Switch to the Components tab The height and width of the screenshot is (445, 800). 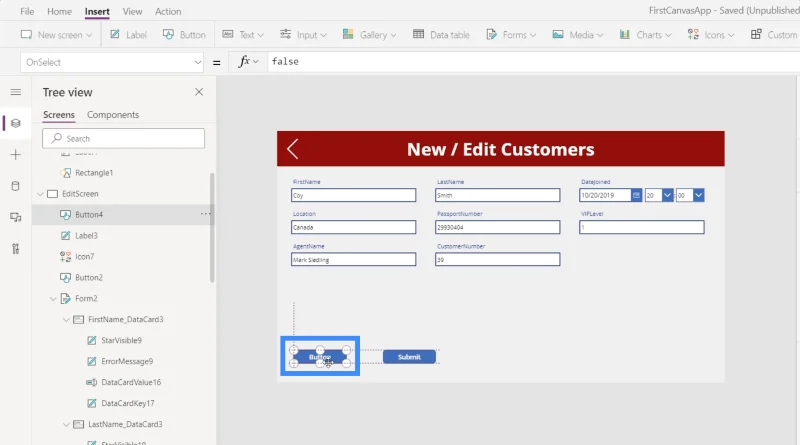(113, 115)
